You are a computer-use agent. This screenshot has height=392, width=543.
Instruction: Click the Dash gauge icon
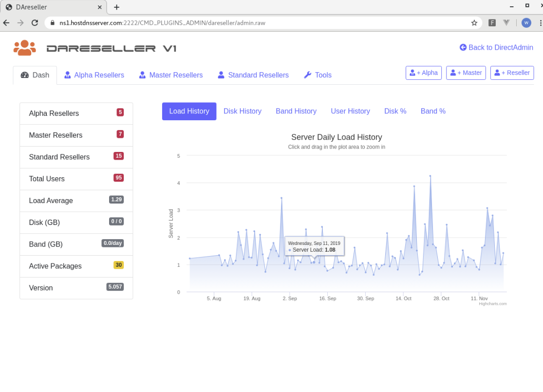24,75
